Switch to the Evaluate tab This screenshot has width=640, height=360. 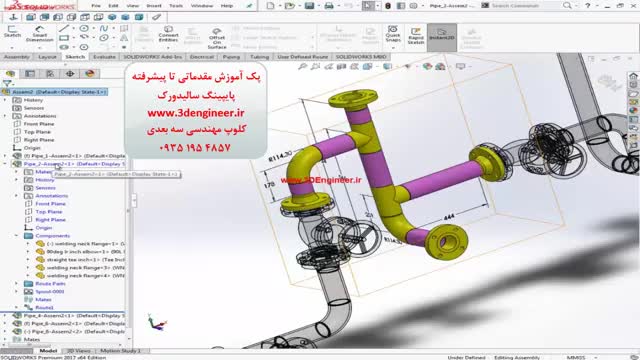(x=104, y=57)
